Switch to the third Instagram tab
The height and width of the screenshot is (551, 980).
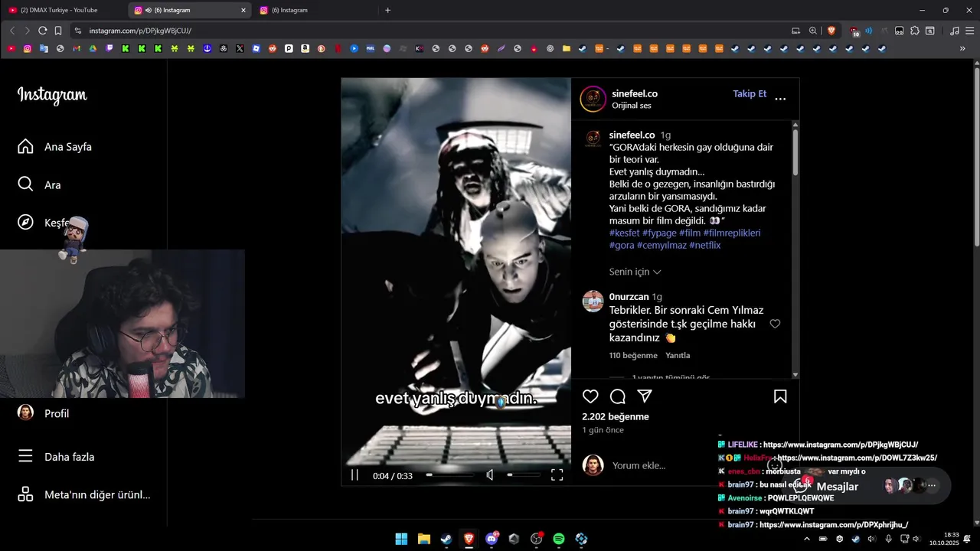[314, 10]
